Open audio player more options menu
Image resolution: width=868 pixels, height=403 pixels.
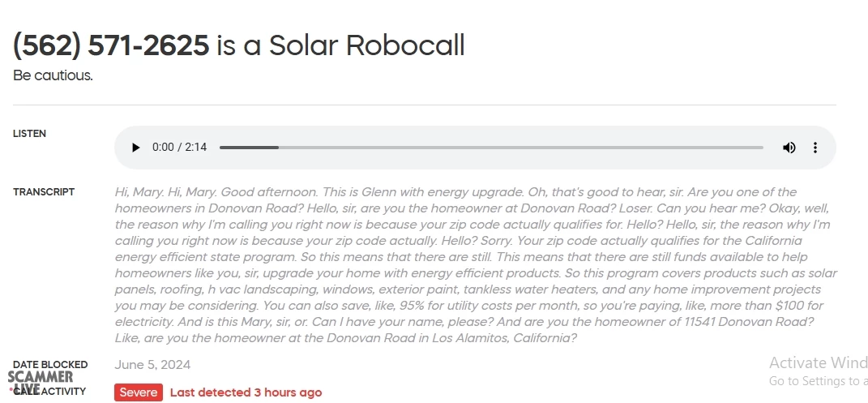815,148
